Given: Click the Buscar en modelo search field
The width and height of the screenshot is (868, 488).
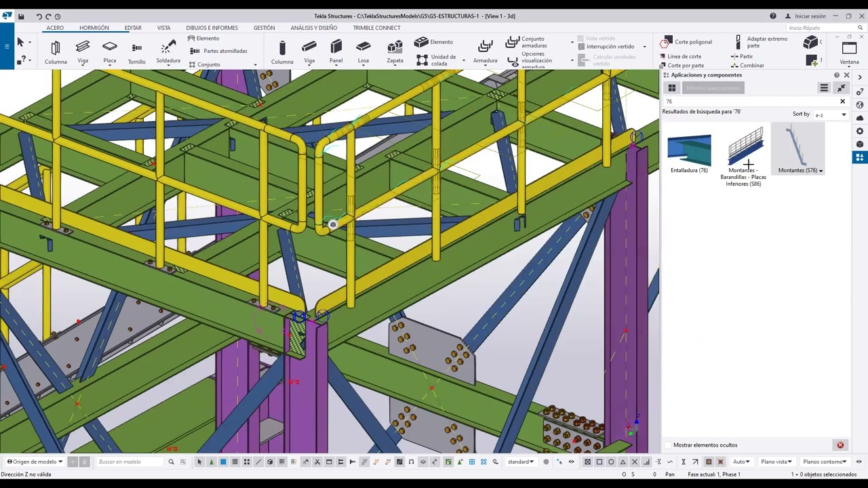Looking at the screenshot, I should [130, 462].
